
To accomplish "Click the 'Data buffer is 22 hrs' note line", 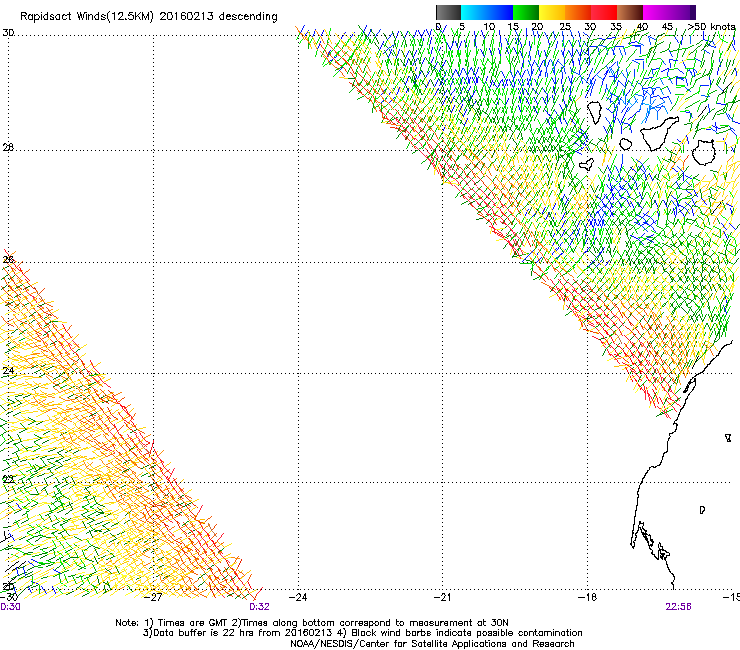I will click(x=362, y=633).
